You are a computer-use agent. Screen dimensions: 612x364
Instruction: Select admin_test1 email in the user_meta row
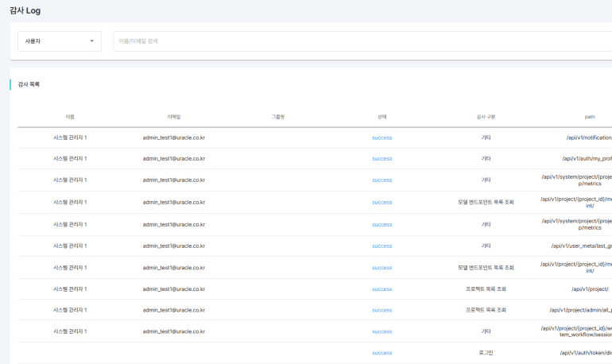[x=174, y=246]
